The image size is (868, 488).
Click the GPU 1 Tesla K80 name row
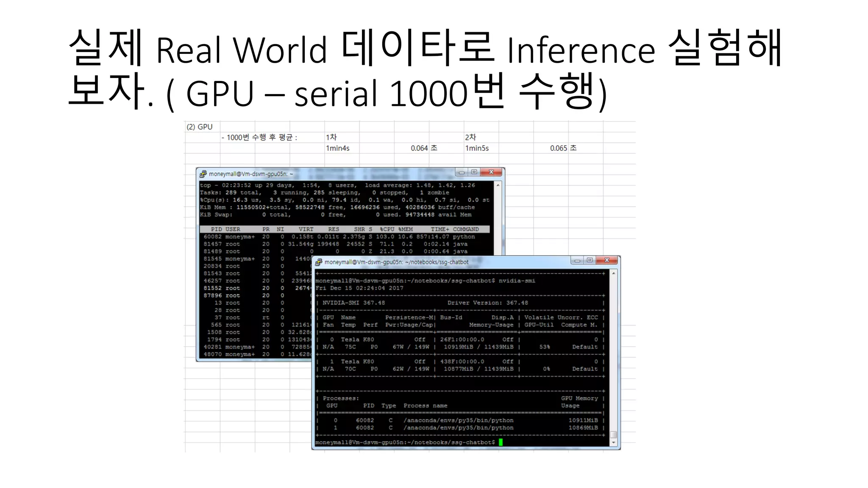tap(460, 361)
